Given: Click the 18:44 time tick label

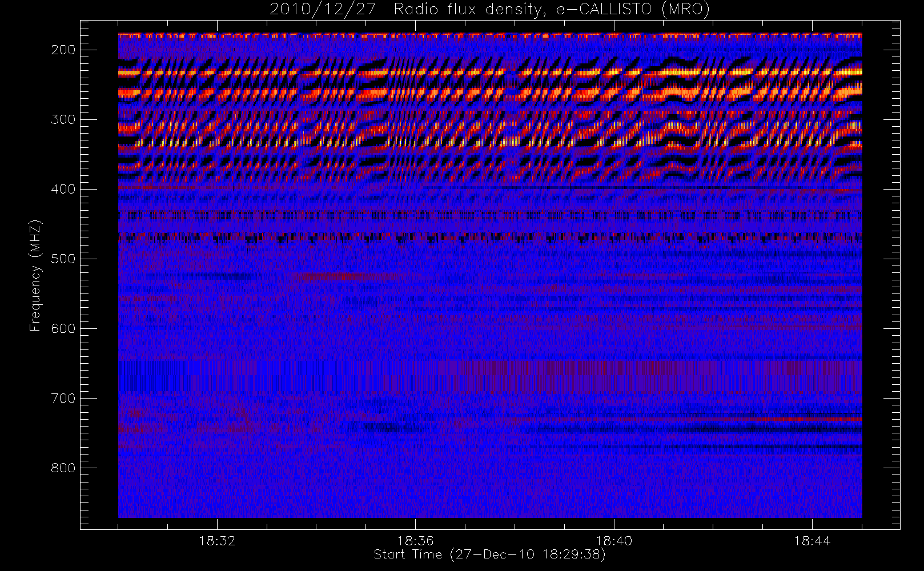Looking at the screenshot, I should click(x=812, y=540).
